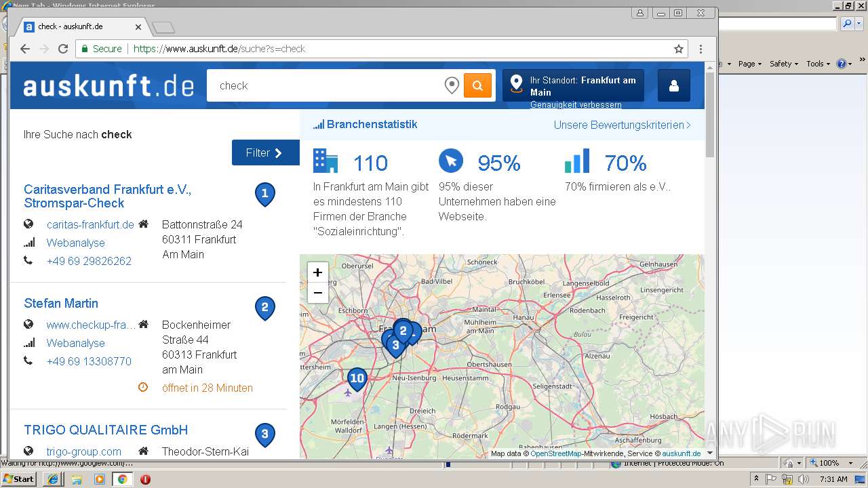Open a new Chrome tab
The height and width of the screenshot is (488, 868).
point(163,28)
